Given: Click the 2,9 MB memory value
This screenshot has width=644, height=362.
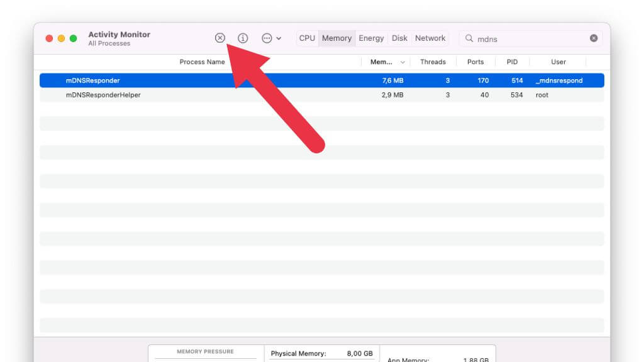Looking at the screenshot, I should coord(392,95).
